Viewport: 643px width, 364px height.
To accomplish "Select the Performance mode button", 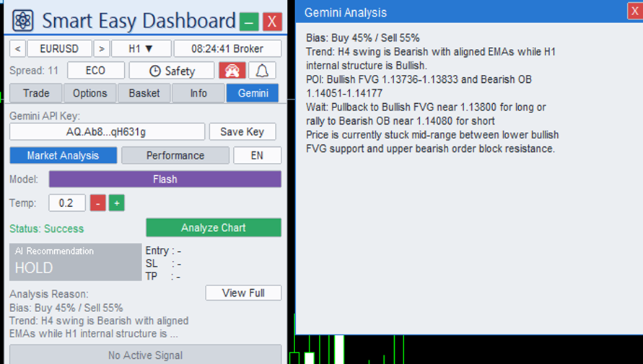I will coord(175,156).
